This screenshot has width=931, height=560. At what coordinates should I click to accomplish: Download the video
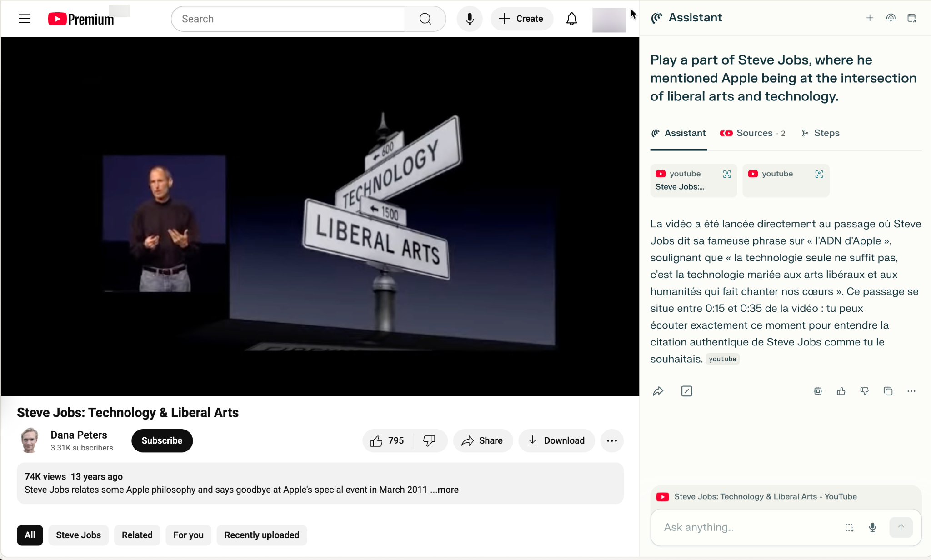[x=556, y=440]
